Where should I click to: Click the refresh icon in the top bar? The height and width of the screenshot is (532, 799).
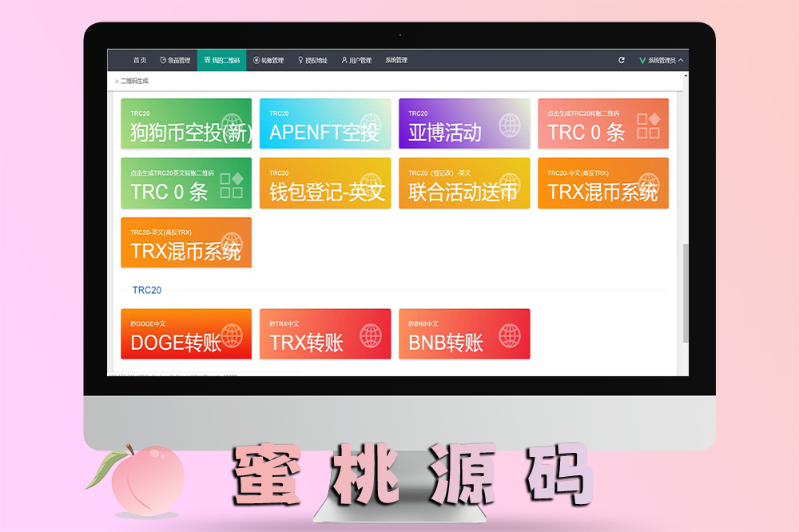622,60
